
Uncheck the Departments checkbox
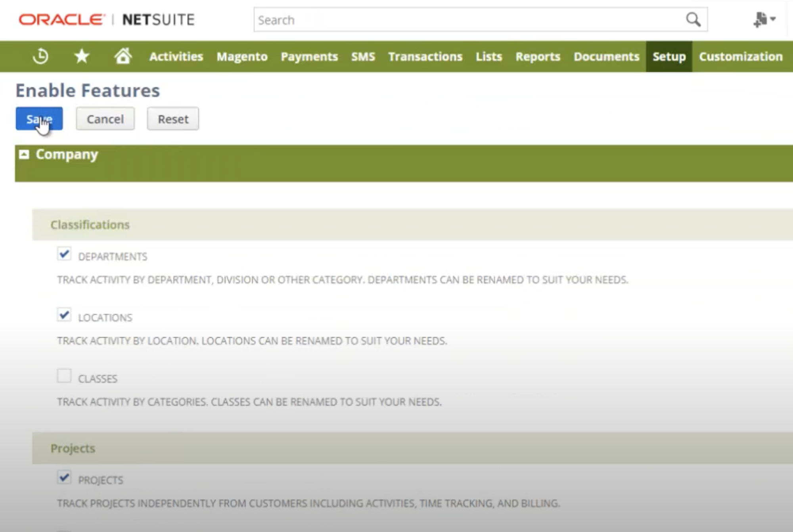point(64,254)
